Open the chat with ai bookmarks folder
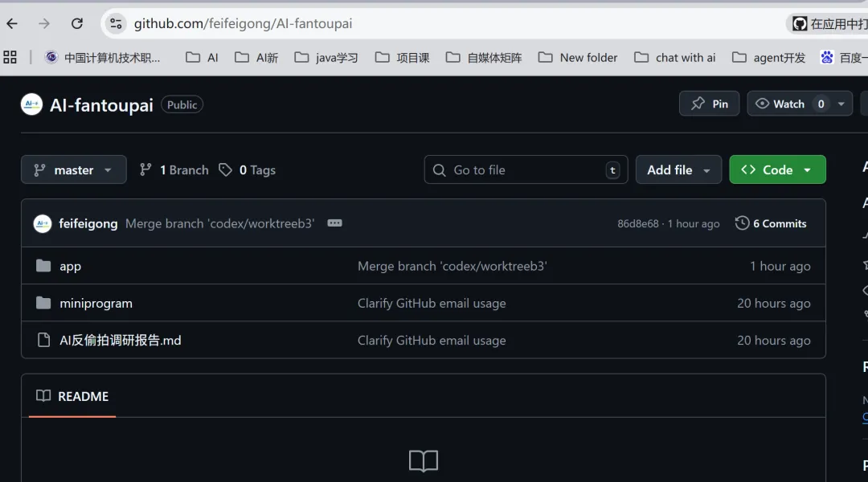Screen dimensions: 868x482 (675, 57)
